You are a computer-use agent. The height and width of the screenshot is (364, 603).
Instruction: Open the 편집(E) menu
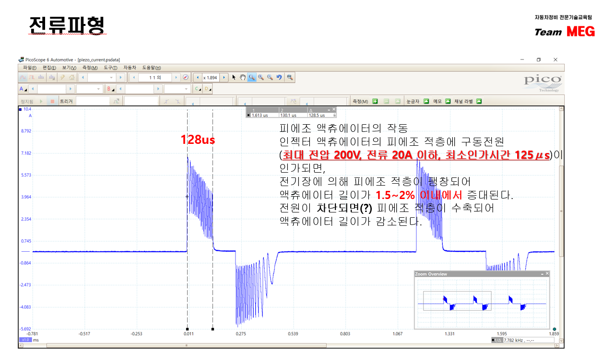49,68
